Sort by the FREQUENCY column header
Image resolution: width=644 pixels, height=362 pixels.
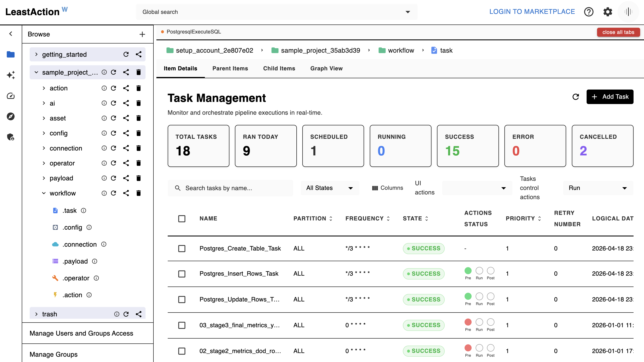point(367,218)
